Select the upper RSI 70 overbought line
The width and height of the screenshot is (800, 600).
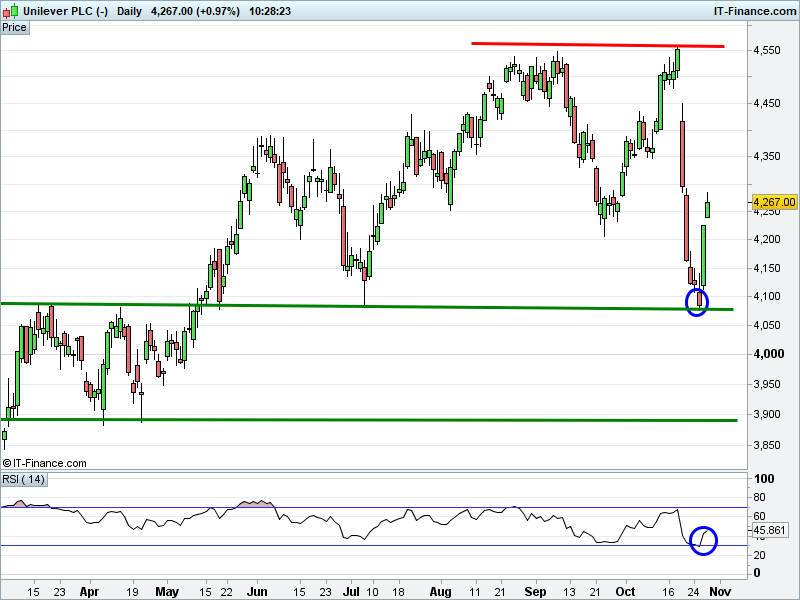374,507
